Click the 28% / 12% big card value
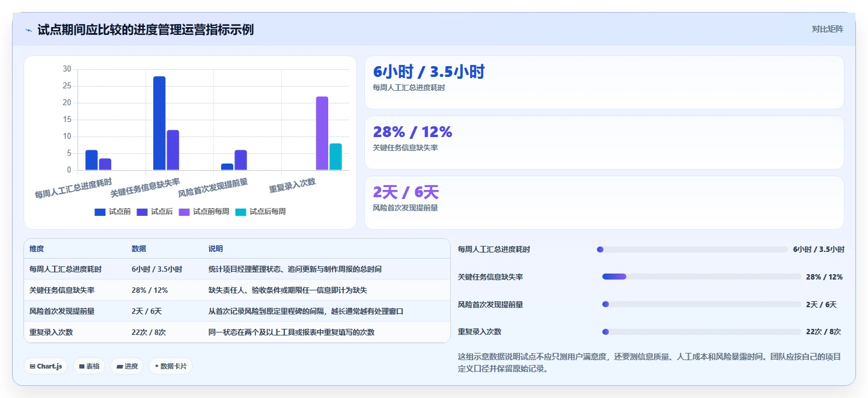The image size is (868, 398). click(x=412, y=132)
